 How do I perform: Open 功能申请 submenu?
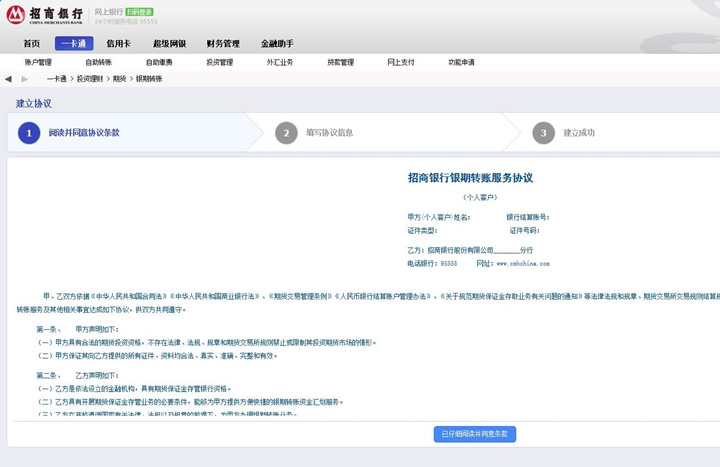(461, 62)
